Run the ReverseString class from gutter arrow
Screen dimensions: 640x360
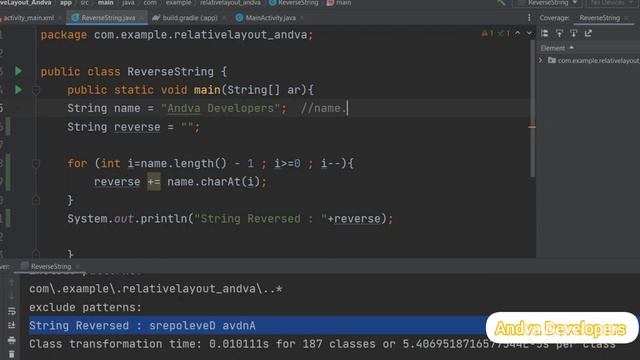pos(19,71)
